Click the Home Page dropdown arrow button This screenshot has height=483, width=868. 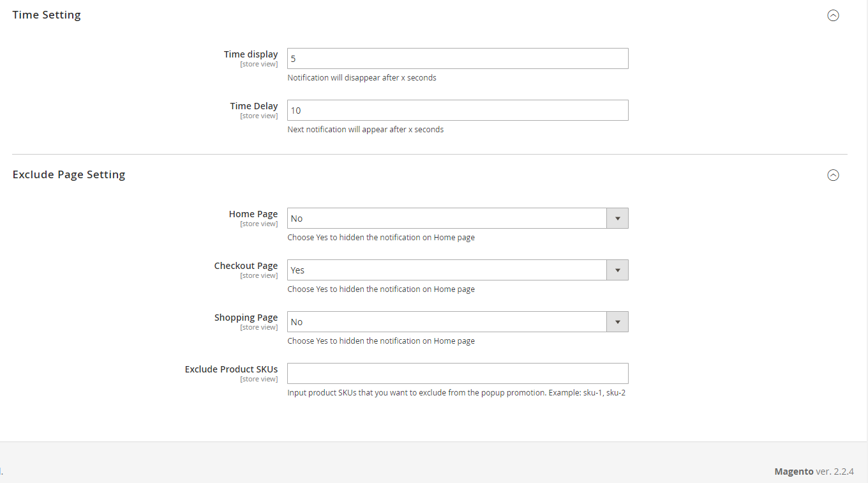[x=617, y=218]
